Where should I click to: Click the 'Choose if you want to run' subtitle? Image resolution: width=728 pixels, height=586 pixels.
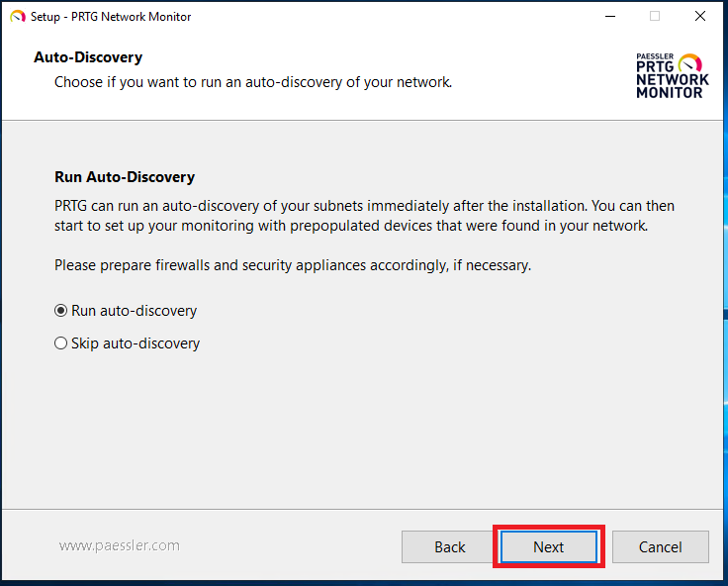(253, 82)
